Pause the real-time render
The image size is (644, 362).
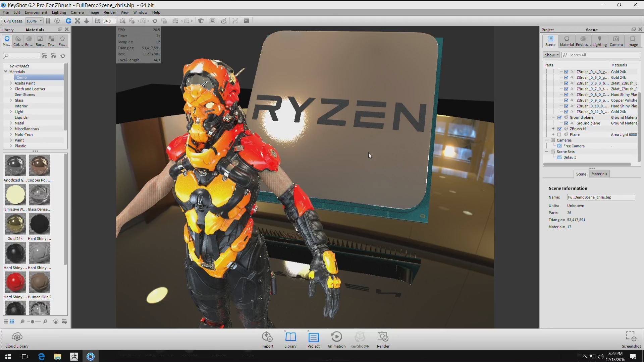(x=48, y=21)
